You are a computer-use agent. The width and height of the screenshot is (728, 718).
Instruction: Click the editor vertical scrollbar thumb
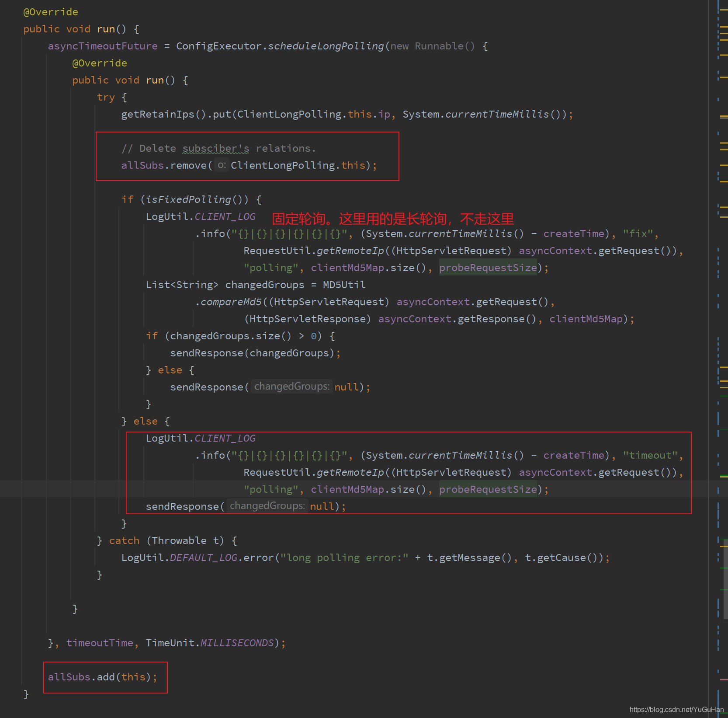coord(725,579)
